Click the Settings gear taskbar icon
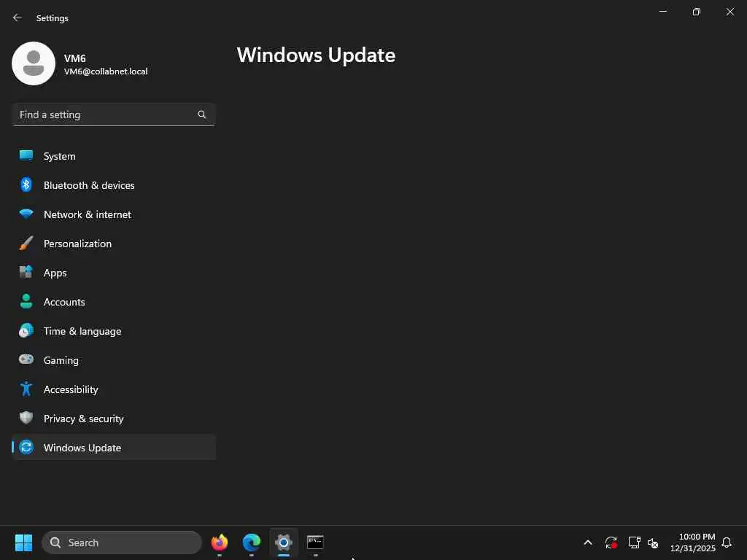The height and width of the screenshot is (560, 747). pyautogui.click(x=284, y=542)
